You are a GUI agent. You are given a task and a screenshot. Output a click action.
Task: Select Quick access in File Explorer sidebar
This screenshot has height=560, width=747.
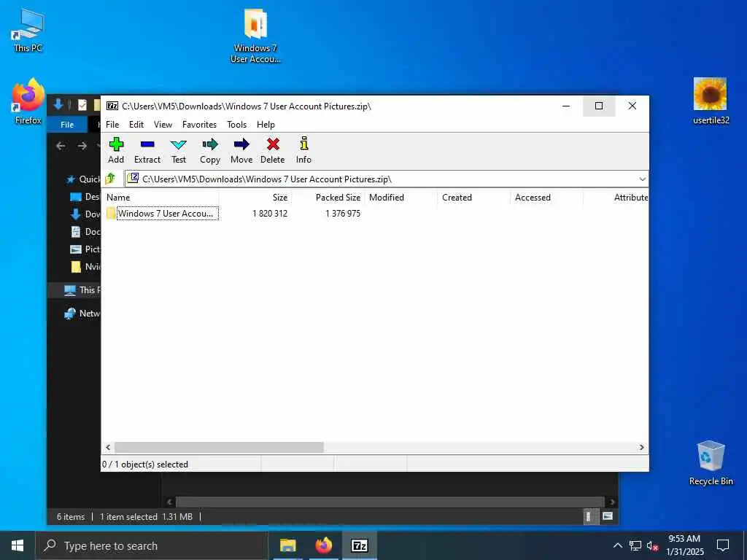click(x=83, y=179)
